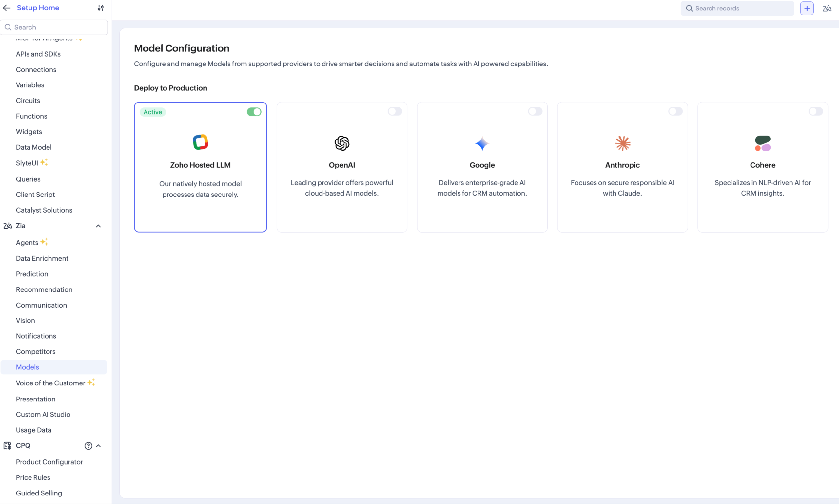Enable the Anthropic provider toggle
This screenshot has height=504, width=839.
(x=675, y=111)
